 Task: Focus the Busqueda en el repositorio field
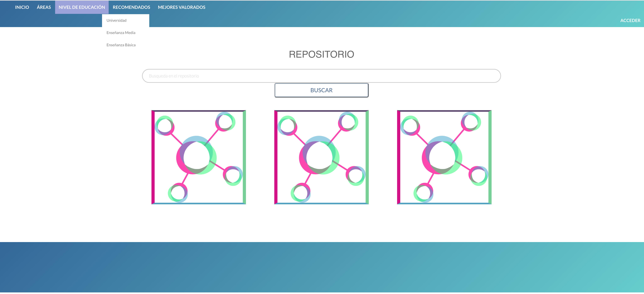tap(321, 76)
